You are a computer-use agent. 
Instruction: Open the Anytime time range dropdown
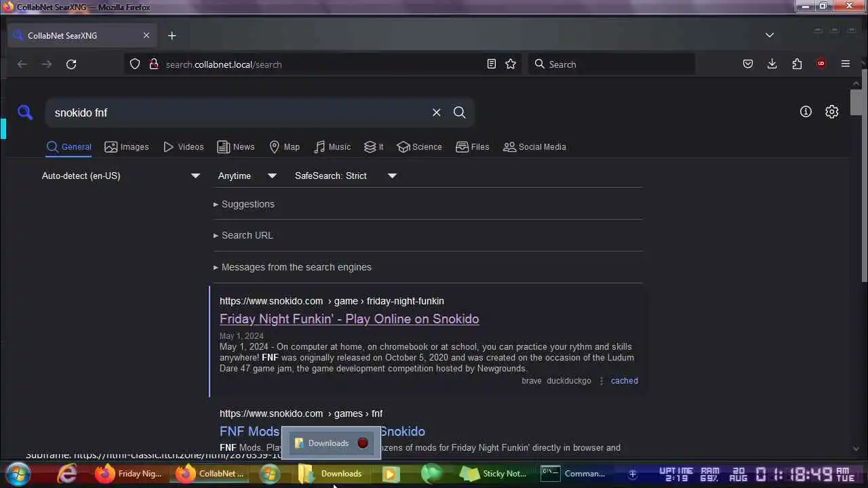point(248,176)
